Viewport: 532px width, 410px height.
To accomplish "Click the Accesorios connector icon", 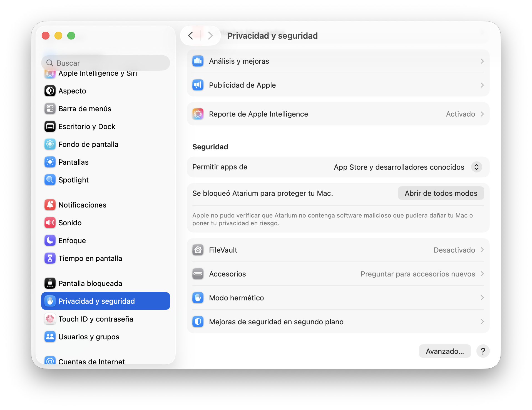I will (x=198, y=274).
